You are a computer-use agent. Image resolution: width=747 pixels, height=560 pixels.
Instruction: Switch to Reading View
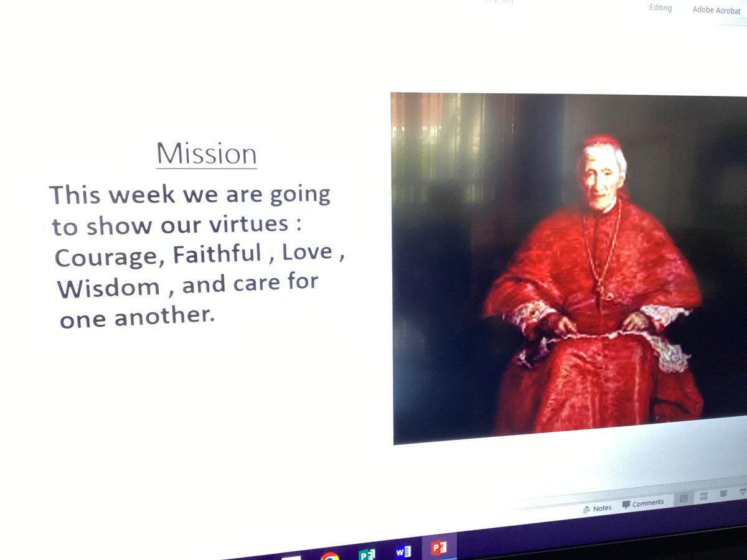tap(723, 494)
